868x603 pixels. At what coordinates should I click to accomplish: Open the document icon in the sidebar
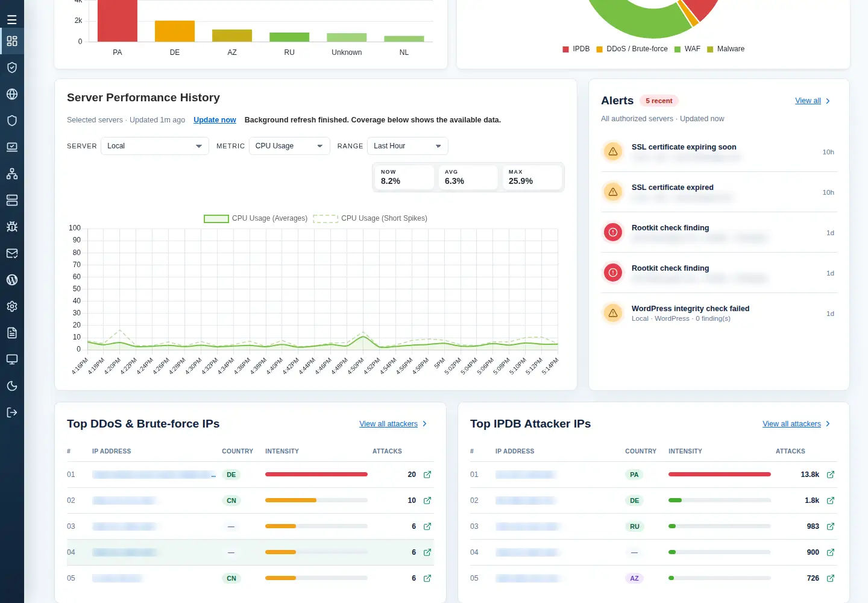click(12, 333)
